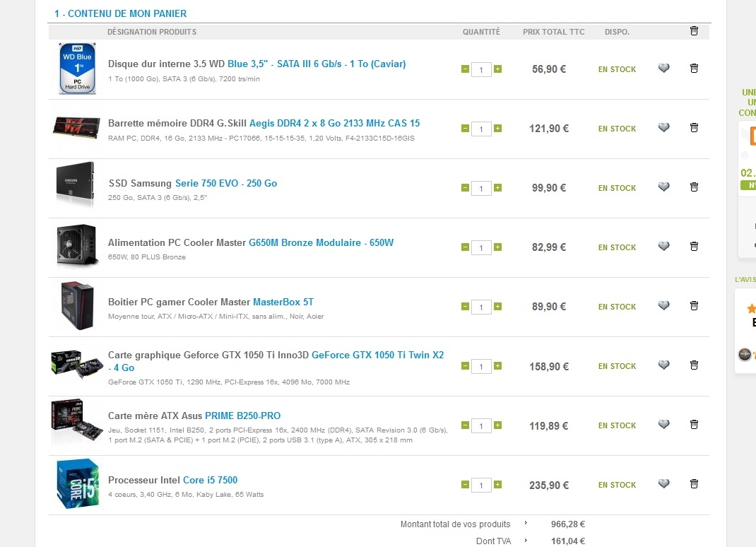
Task: Increase quantity of Intel Core i5 7500
Action: click(x=497, y=484)
